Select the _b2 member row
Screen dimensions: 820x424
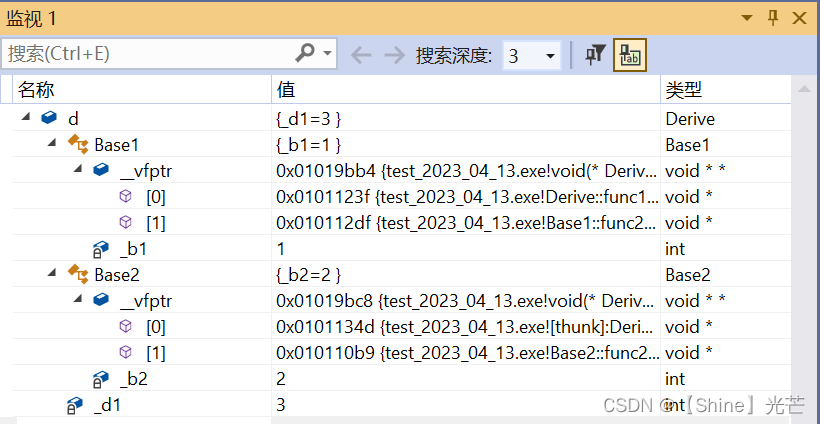coord(133,380)
